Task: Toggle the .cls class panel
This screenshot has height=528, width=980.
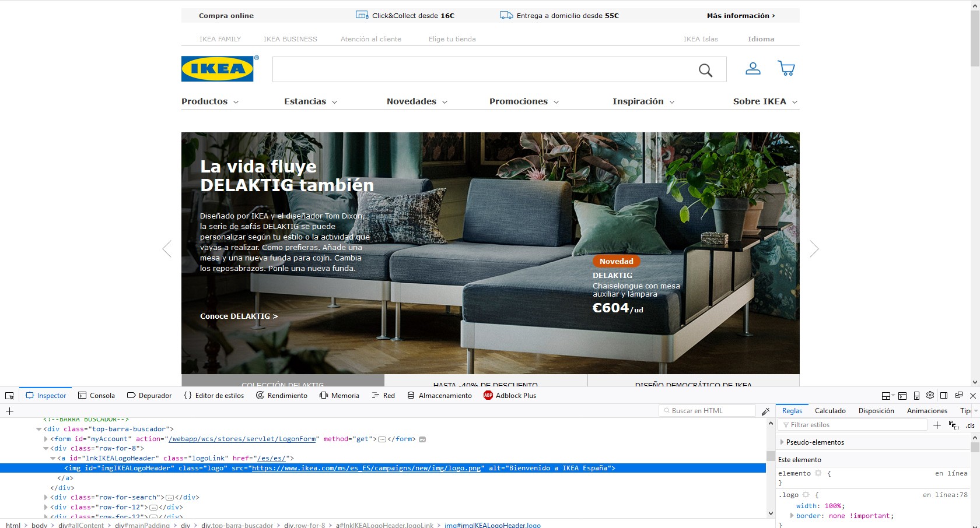Action: pos(970,425)
